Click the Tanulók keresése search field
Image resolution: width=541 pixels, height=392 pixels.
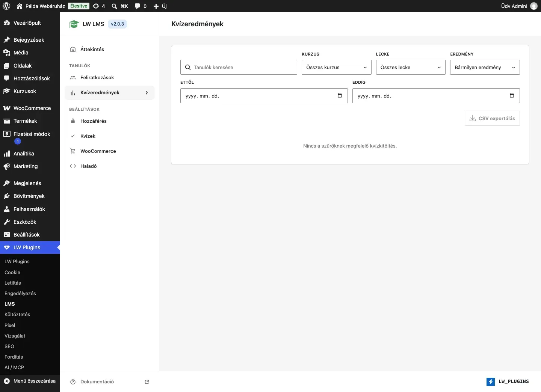coord(239,67)
